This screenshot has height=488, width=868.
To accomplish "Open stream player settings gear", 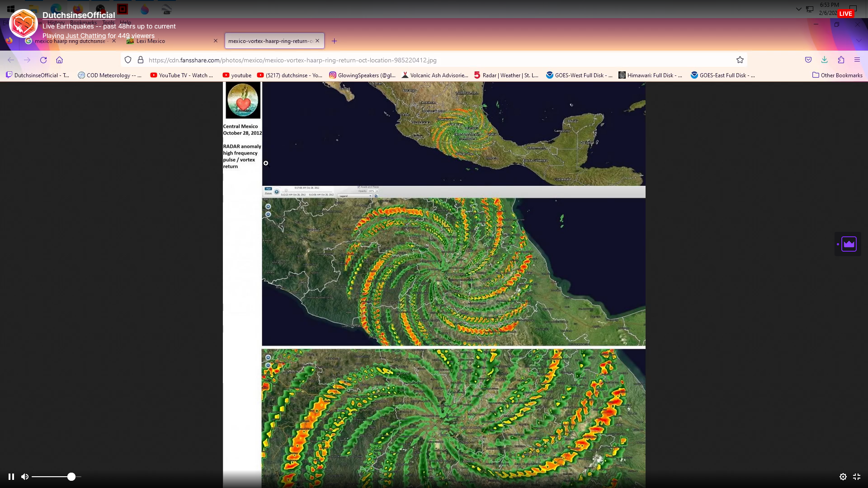I will [843, 477].
